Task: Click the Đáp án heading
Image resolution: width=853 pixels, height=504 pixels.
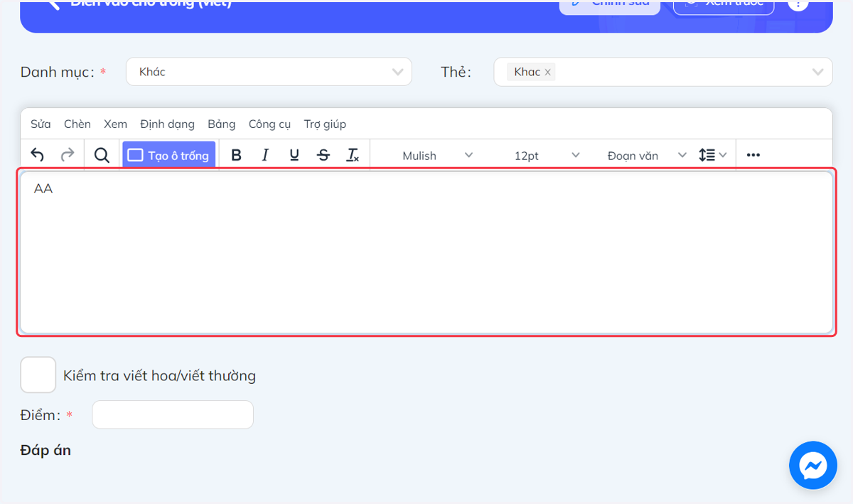Action: coord(45,450)
